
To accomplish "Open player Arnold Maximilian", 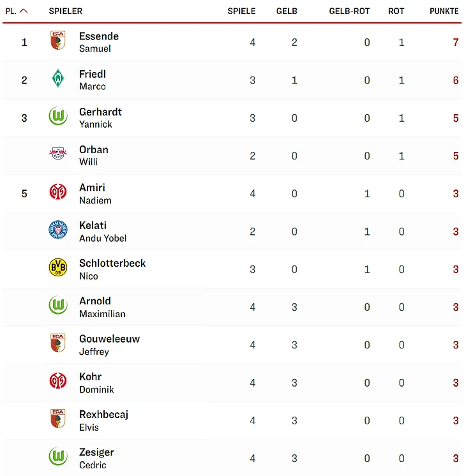I will click(x=101, y=307).
